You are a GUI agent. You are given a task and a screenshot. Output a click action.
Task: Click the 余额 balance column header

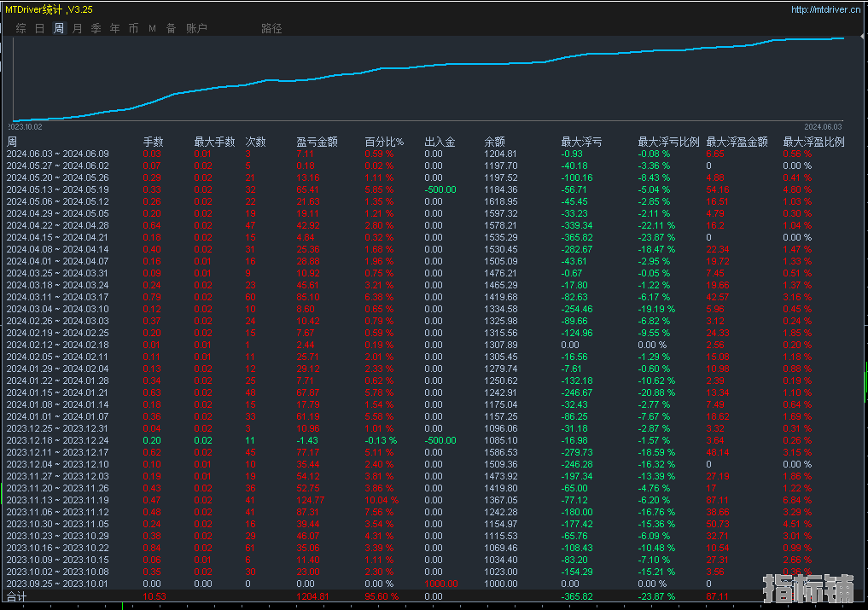click(494, 142)
